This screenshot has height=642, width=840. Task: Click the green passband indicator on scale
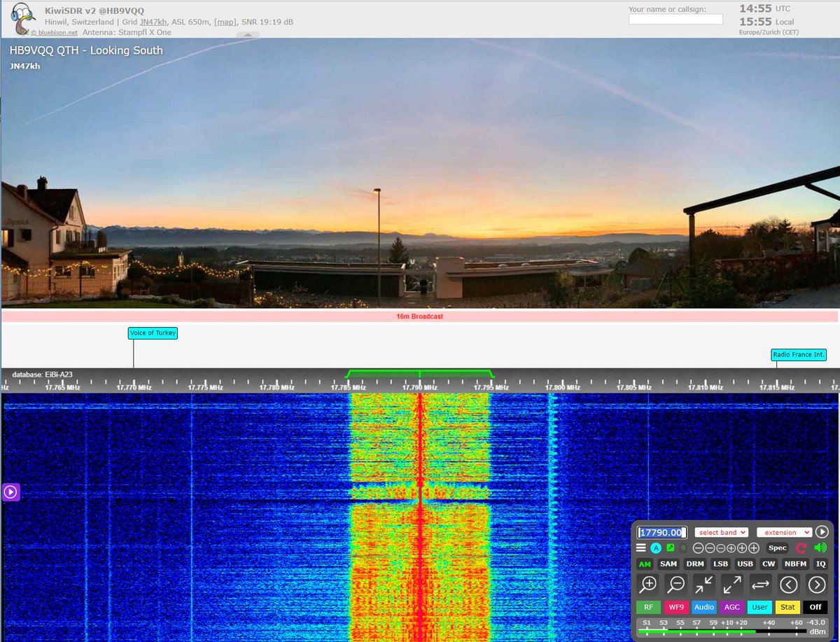click(420, 373)
